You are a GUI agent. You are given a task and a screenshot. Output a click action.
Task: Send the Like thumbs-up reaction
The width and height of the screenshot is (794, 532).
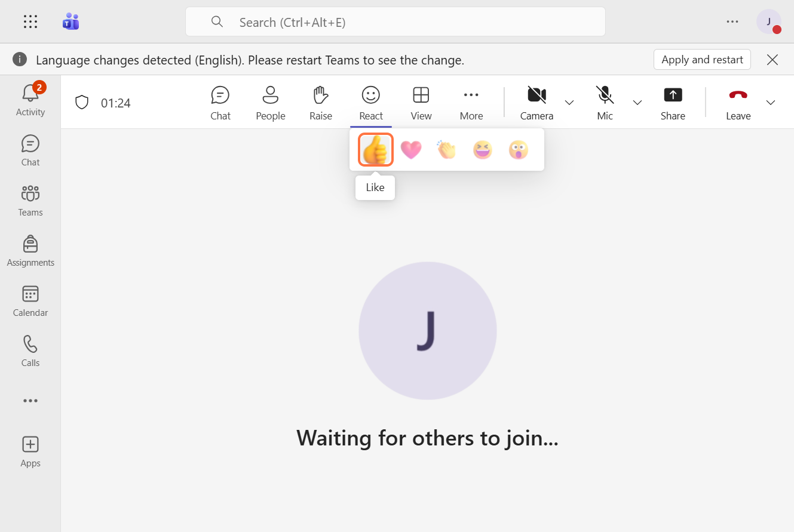pyautogui.click(x=375, y=149)
